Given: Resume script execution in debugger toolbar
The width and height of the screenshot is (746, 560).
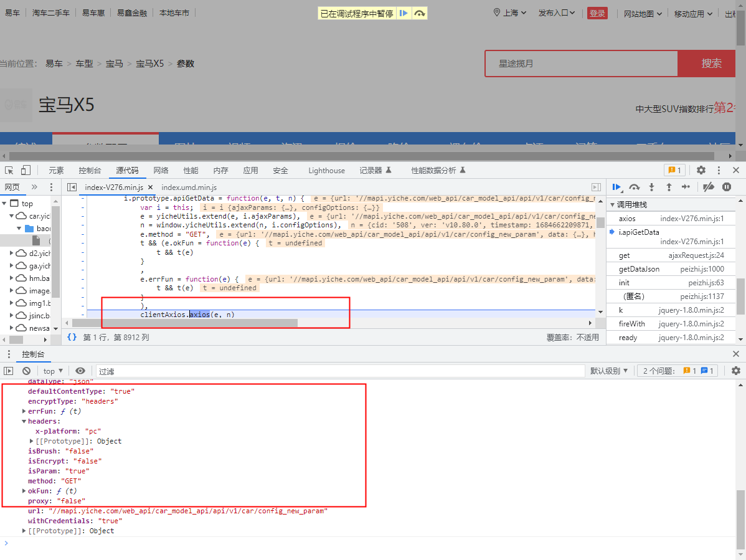Looking at the screenshot, I should point(617,187).
